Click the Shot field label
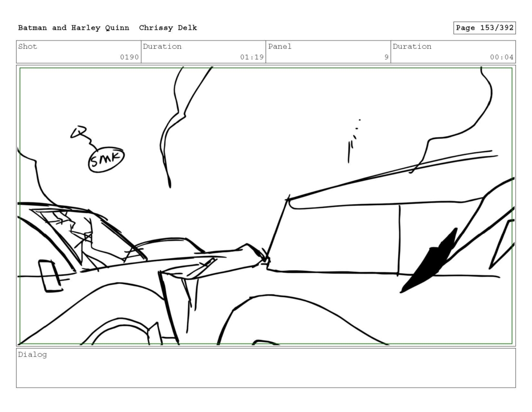Image resolution: width=532 pixels, height=412 pixels. [28, 46]
